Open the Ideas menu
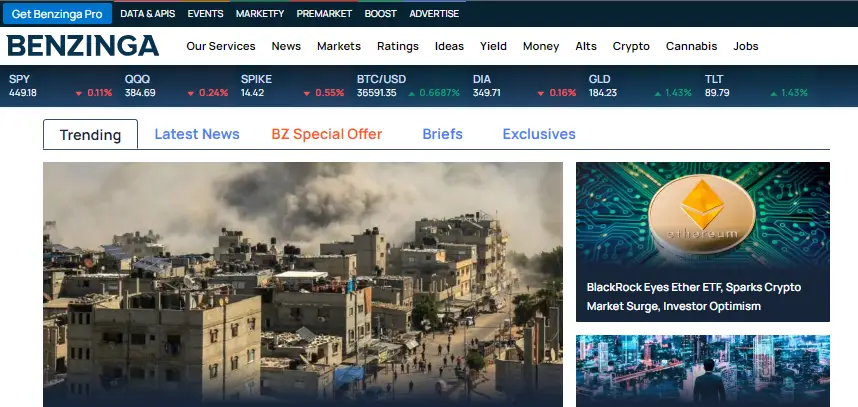858x407 pixels. (449, 46)
